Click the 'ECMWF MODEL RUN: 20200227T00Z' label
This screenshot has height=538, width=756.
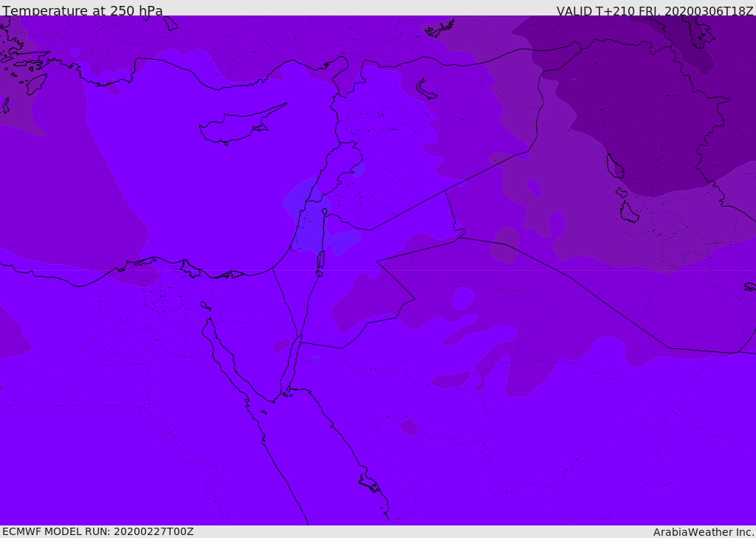tap(98, 532)
